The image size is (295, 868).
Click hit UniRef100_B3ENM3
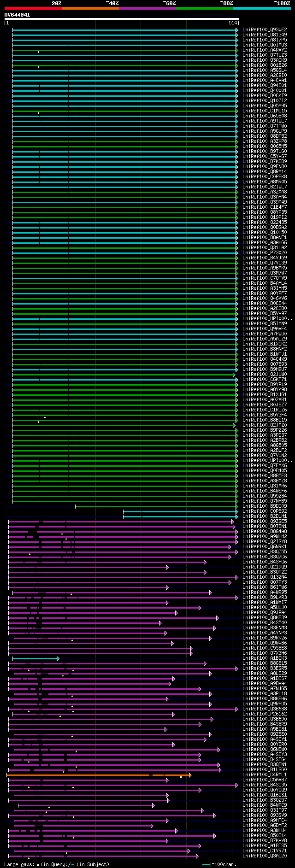(265, 628)
